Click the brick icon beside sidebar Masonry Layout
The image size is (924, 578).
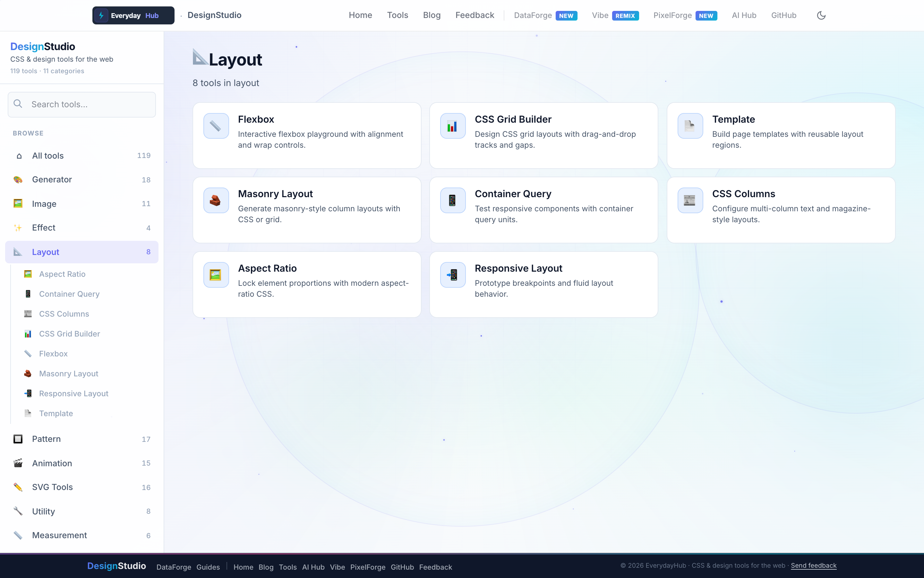click(28, 373)
